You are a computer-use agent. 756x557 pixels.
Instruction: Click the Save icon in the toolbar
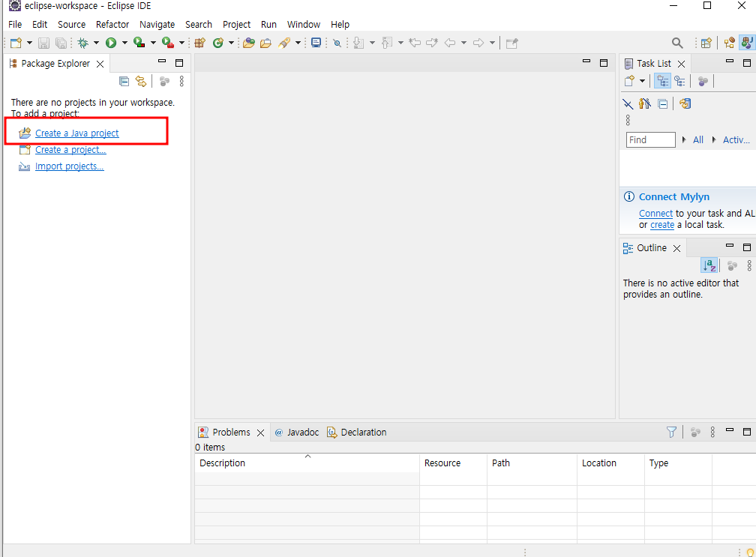click(43, 43)
